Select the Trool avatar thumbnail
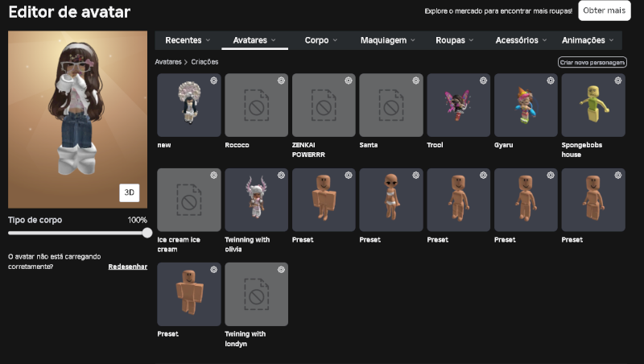The width and height of the screenshot is (644, 364). tap(458, 105)
